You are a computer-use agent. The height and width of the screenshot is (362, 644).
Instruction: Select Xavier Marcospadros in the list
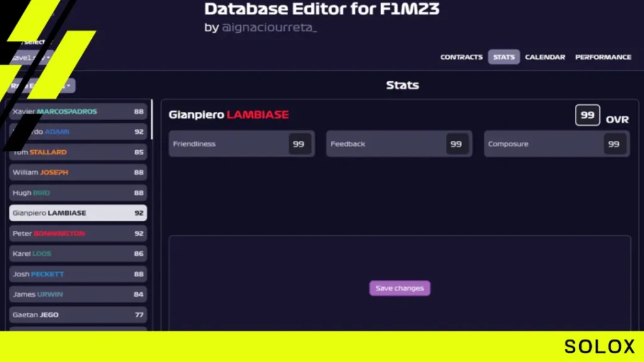[x=78, y=112]
